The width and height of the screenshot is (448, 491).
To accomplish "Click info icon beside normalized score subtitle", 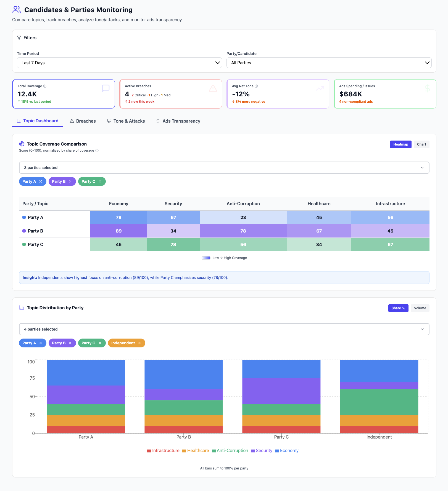I will click(97, 151).
